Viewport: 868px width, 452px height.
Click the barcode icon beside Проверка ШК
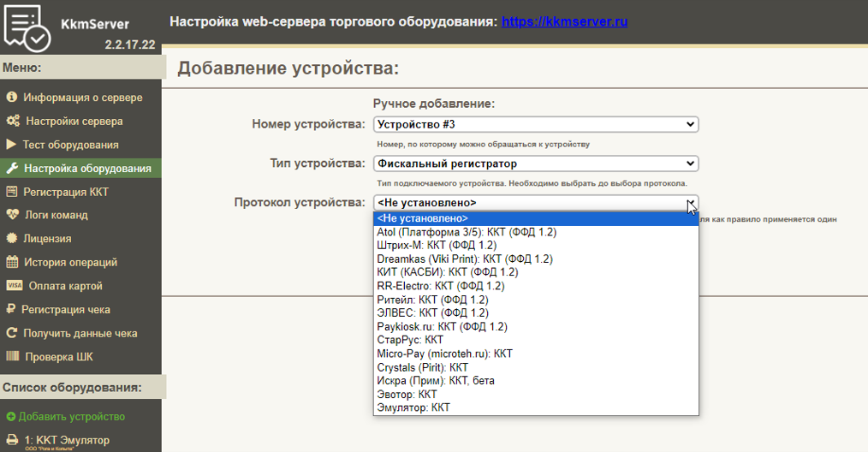point(13,356)
